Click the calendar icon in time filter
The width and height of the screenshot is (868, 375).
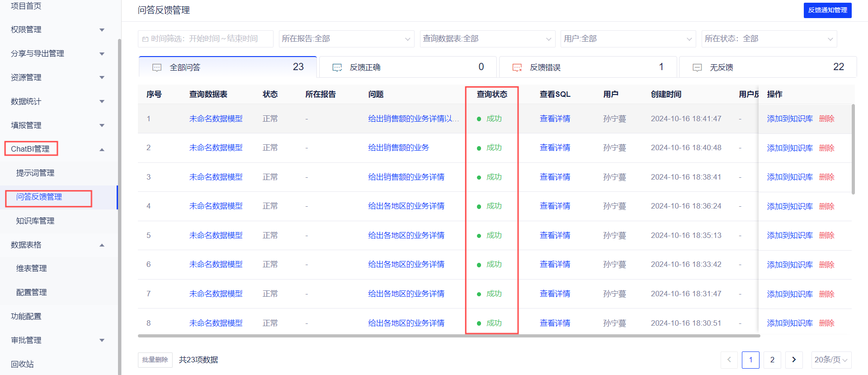click(x=145, y=39)
